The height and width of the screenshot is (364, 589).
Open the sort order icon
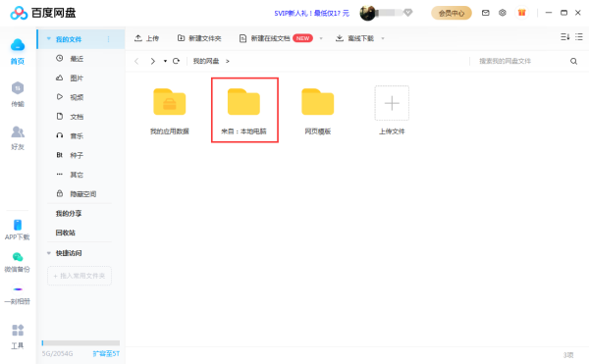tap(565, 36)
